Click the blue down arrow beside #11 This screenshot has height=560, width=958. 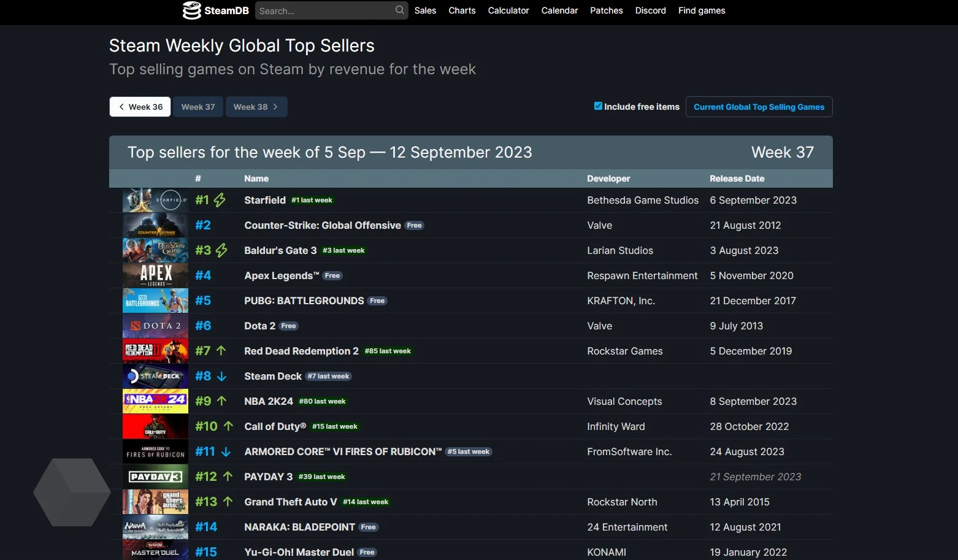(226, 451)
